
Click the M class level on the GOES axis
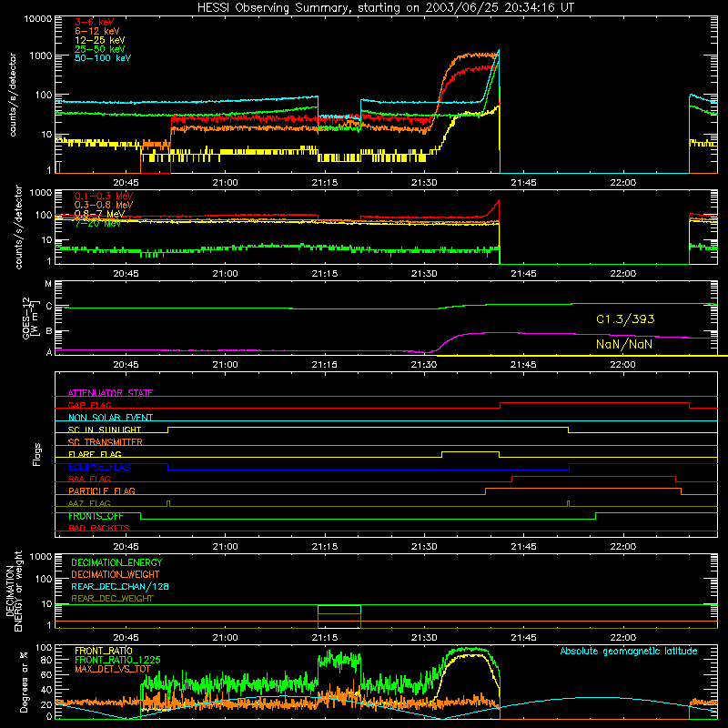click(x=48, y=284)
